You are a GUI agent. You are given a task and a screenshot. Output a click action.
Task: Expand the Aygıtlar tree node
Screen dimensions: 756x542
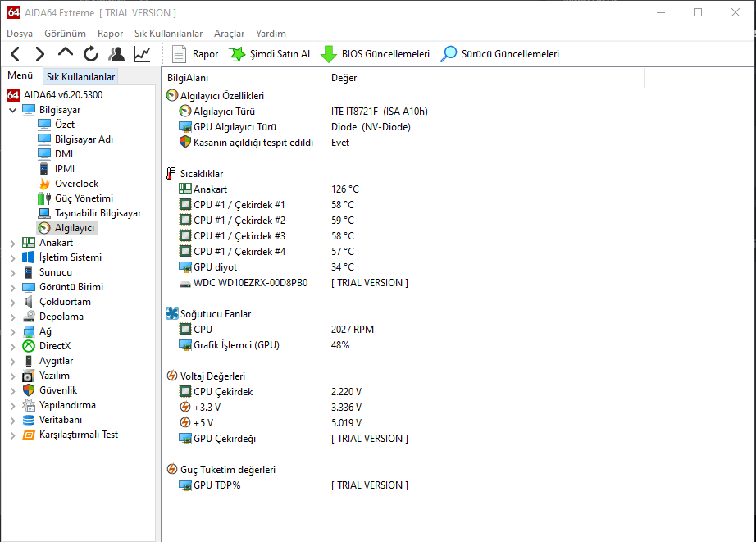[13, 362]
